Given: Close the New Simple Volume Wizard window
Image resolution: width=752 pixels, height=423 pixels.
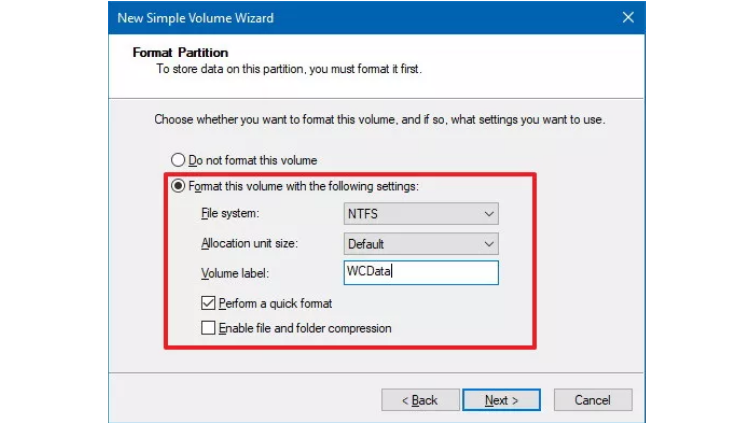Looking at the screenshot, I should point(627,18).
